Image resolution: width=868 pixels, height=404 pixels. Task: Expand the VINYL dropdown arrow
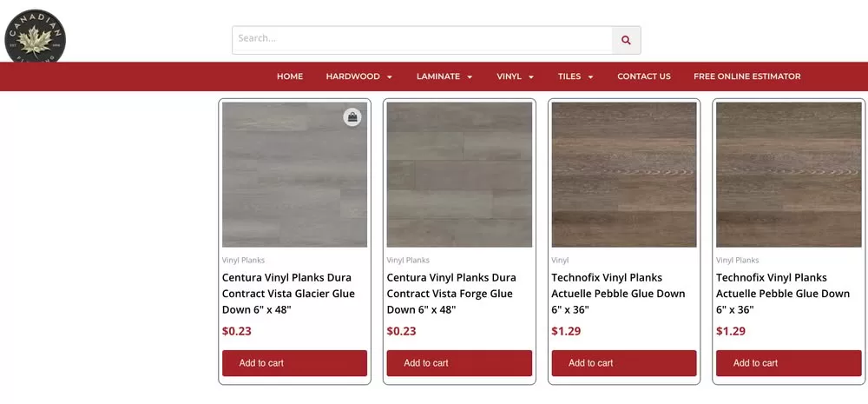[x=531, y=77]
